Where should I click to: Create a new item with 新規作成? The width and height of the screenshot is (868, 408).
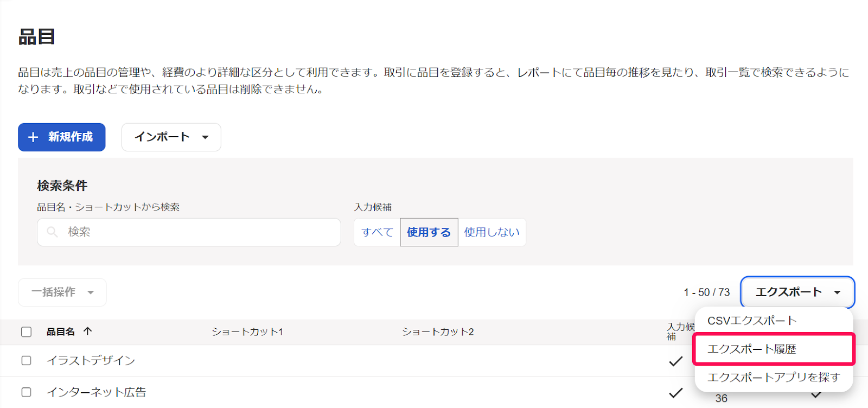coord(62,137)
